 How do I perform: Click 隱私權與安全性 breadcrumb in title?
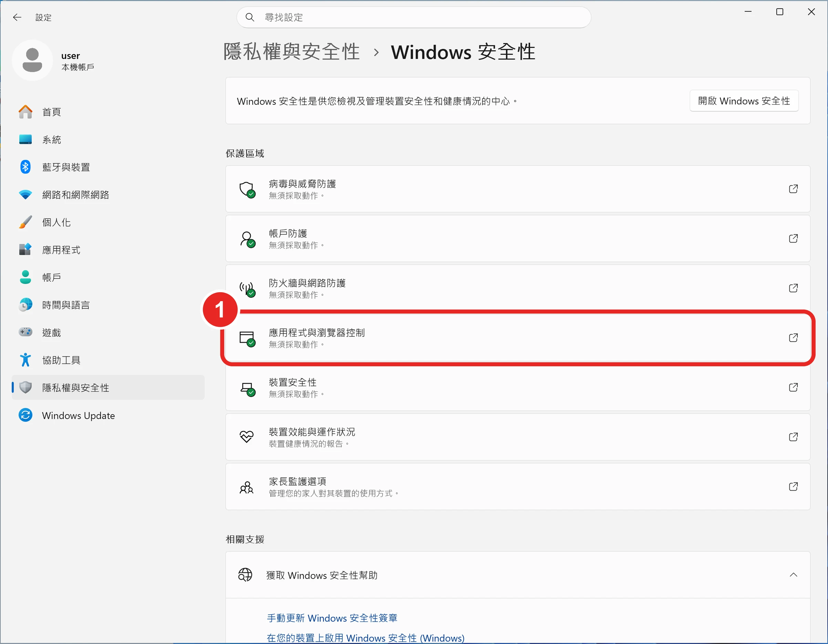(x=291, y=52)
